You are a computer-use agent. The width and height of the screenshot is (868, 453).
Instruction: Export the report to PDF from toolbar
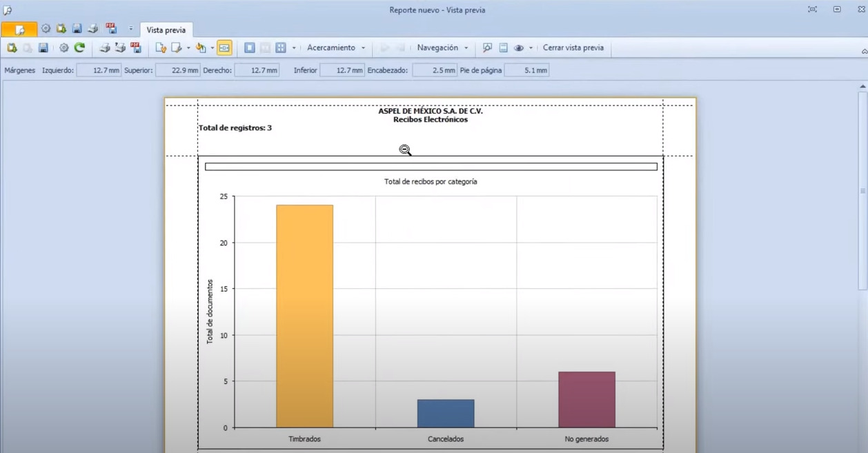click(x=136, y=48)
